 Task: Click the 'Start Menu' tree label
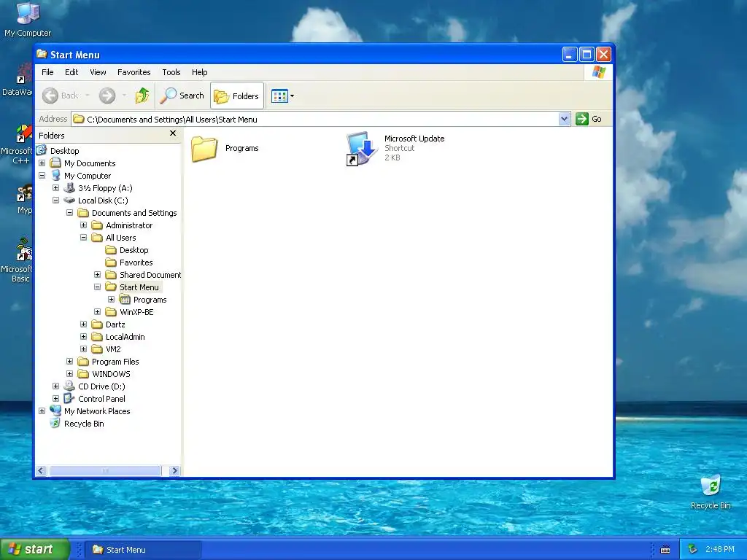click(139, 287)
